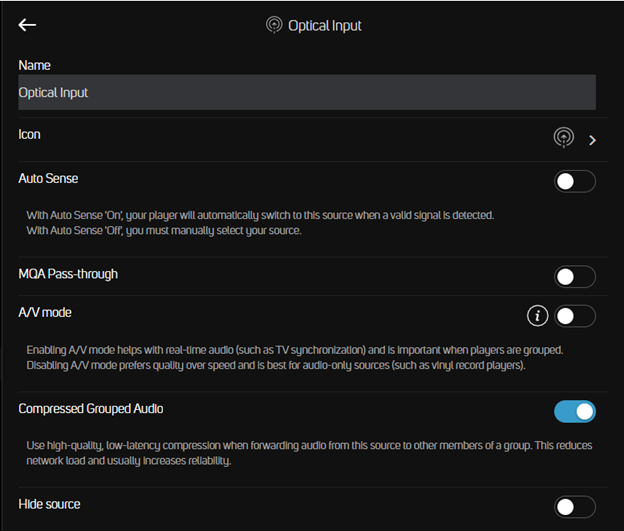624x531 pixels.
Task: Click the Auto Sense label
Action: click(x=48, y=178)
